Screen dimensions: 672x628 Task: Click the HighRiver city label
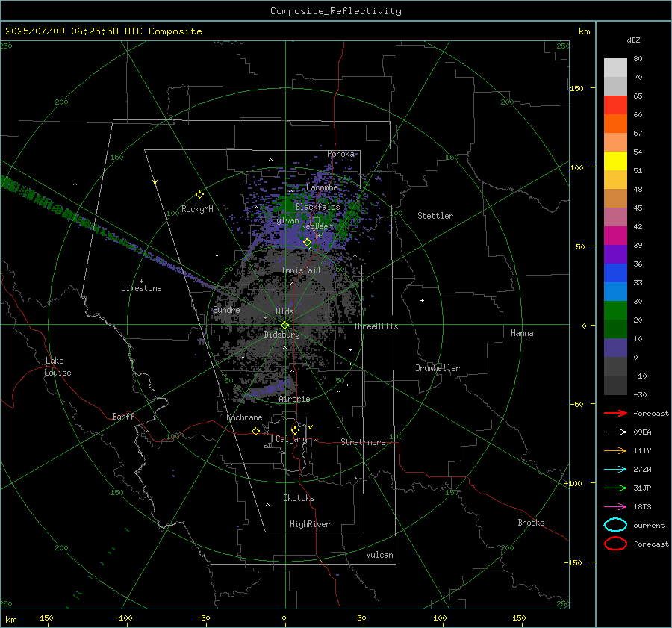310,524
